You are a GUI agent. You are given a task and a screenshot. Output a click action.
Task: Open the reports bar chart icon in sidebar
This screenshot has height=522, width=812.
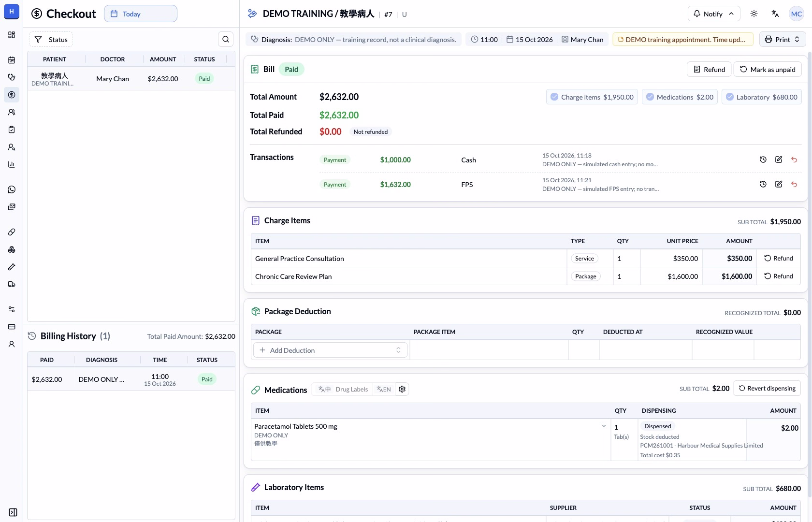[x=12, y=164]
